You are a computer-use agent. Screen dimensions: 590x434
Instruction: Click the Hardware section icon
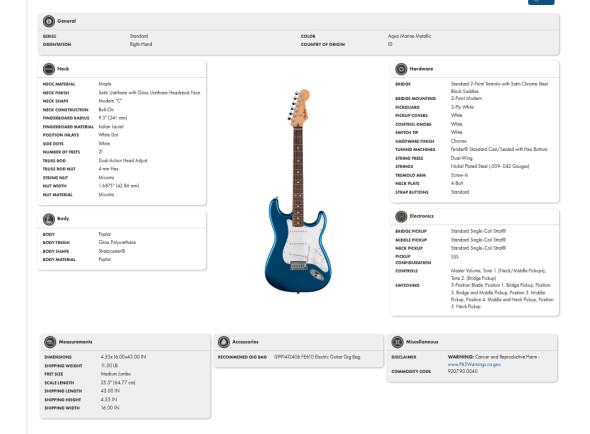click(401, 69)
